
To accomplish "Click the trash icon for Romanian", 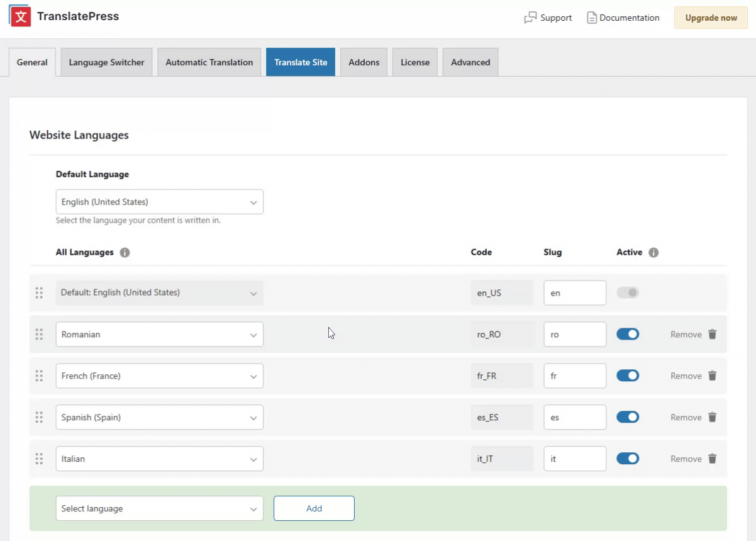I will [712, 335].
